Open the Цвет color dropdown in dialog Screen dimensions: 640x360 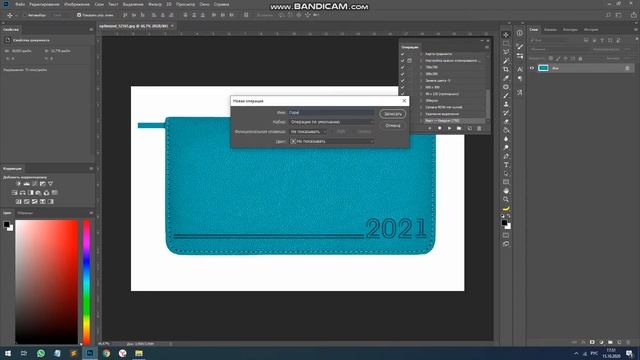click(x=331, y=141)
